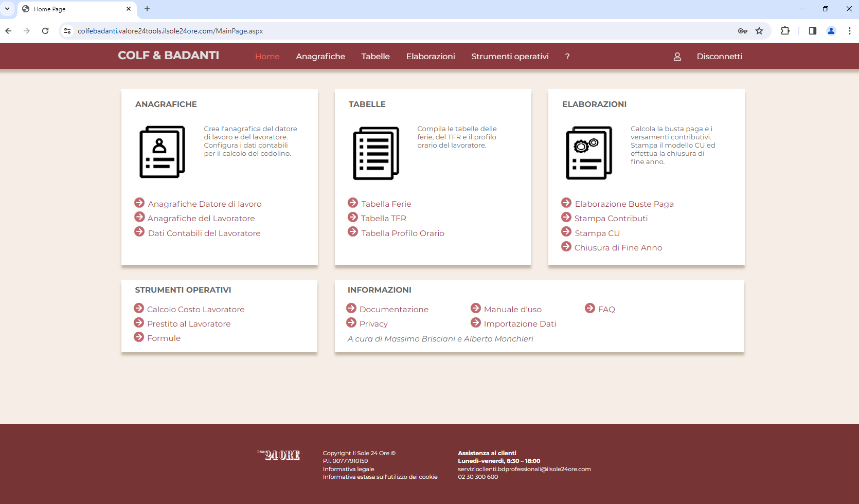Open the question mark help menu
Image resolution: width=859 pixels, height=504 pixels.
[x=567, y=57]
